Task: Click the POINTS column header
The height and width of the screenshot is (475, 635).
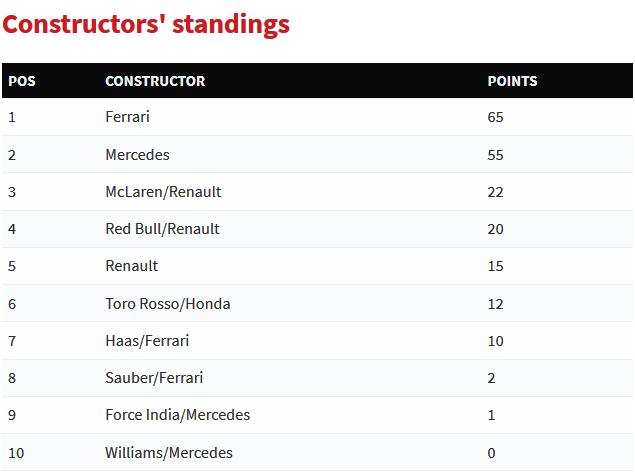Action: pyautogui.click(x=512, y=81)
